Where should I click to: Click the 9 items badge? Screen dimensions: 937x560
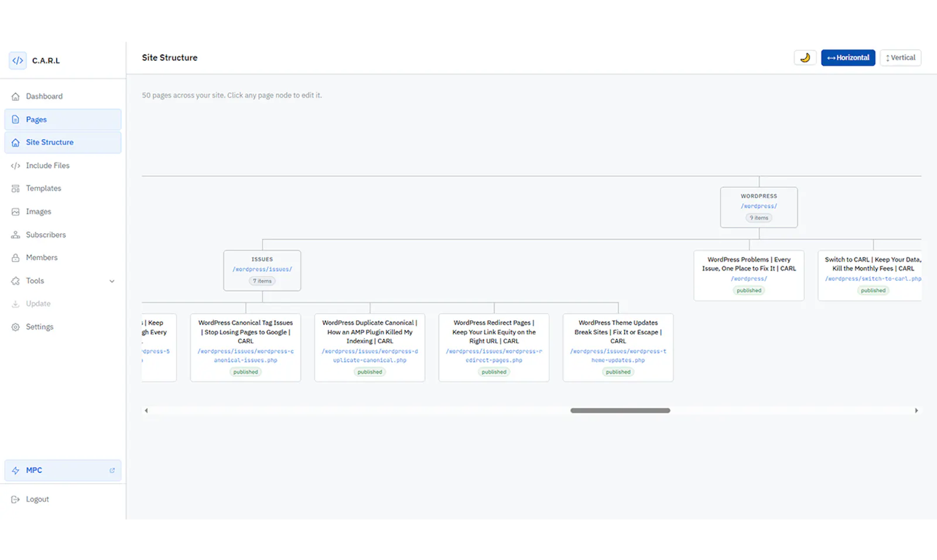point(759,218)
